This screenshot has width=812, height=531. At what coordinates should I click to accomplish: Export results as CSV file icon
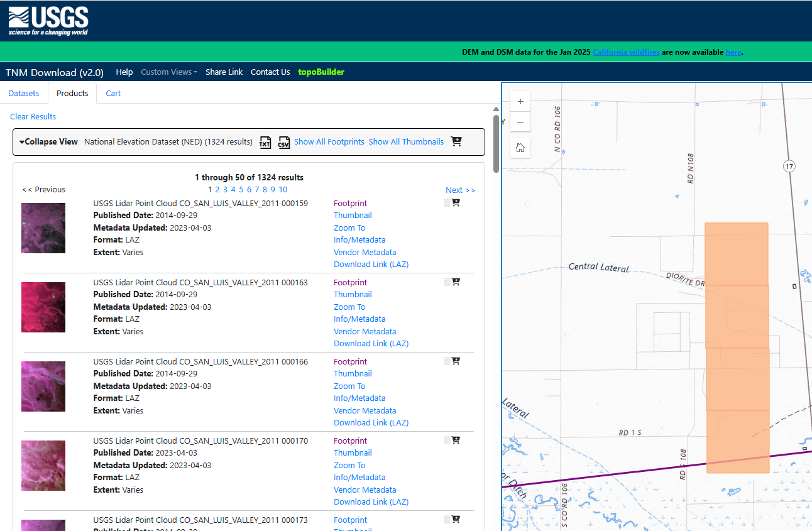click(284, 142)
